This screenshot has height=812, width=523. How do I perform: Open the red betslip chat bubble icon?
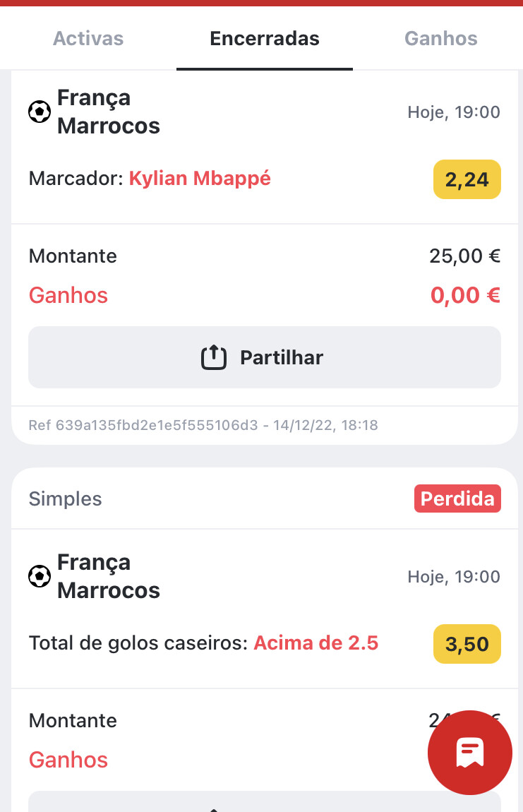point(469,753)
